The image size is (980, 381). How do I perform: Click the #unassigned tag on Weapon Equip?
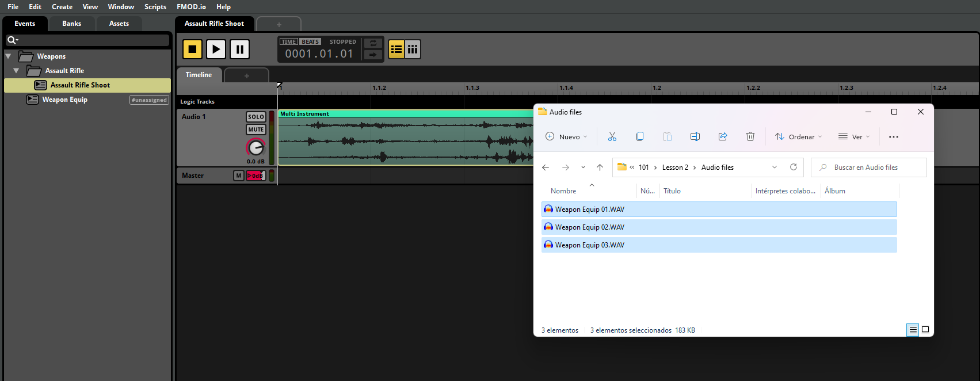149,100
